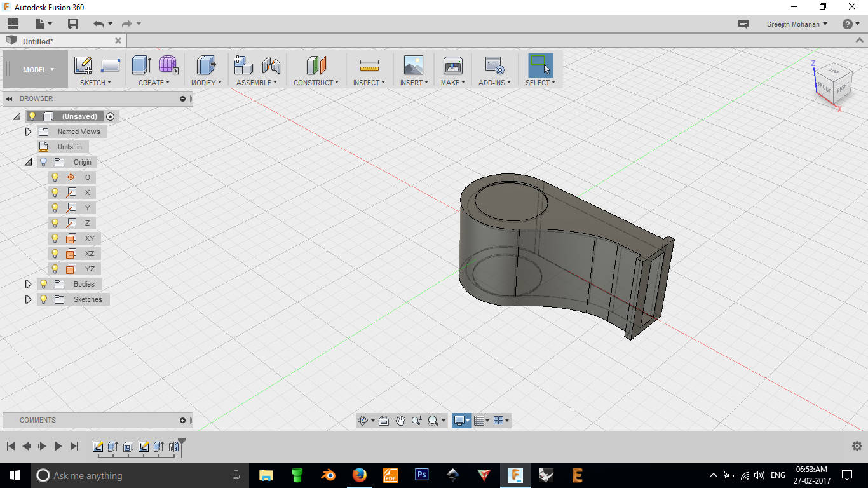Image resolution: width=868 pixels, height=488 pixels.
Task: Click the Joint tool icon
Action: pyautogui.click(x=271, y=65)
